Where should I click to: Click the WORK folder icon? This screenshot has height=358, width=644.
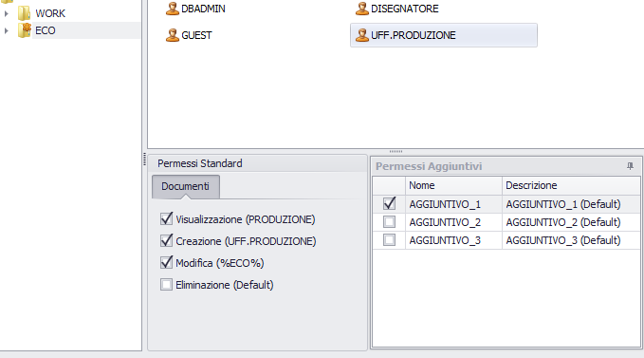tap(25, 13)
